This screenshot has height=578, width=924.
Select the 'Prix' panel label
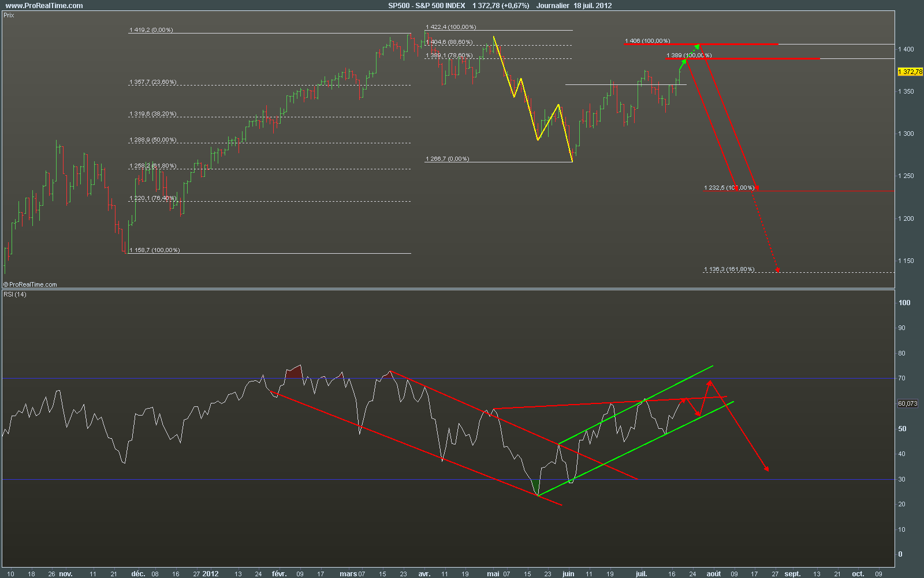(x=9, y=16)
